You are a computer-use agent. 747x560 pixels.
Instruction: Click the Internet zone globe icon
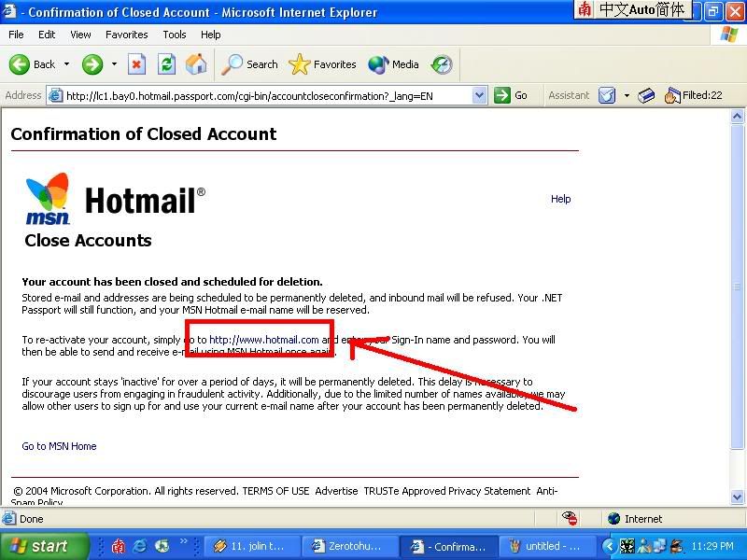(x=614, y=519)
